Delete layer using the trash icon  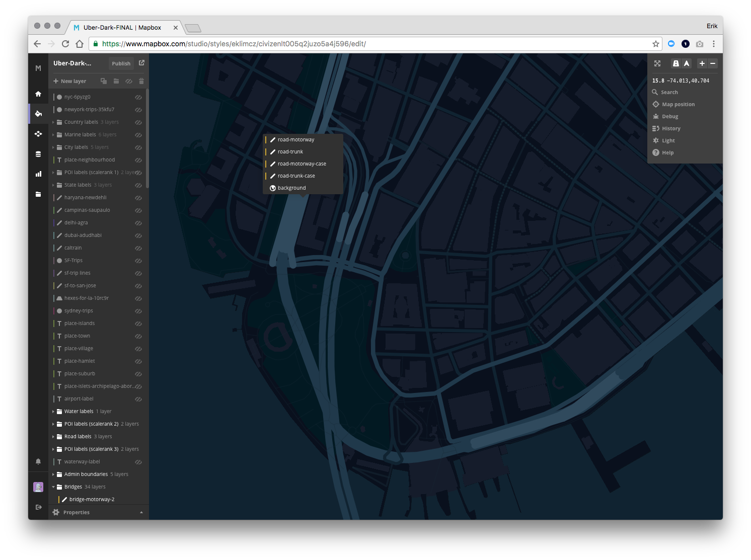pyautogui.click(x=141, y=81)
